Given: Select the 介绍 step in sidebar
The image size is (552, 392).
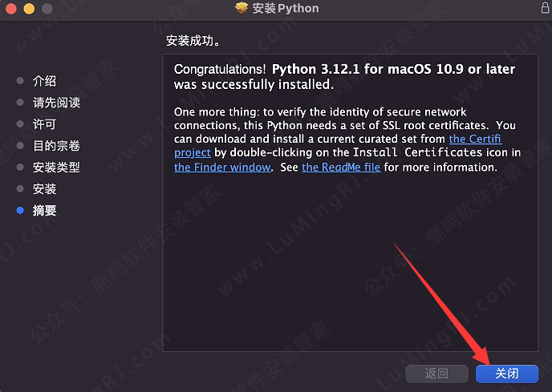Looking at the screenshot, I should (44, 81).
